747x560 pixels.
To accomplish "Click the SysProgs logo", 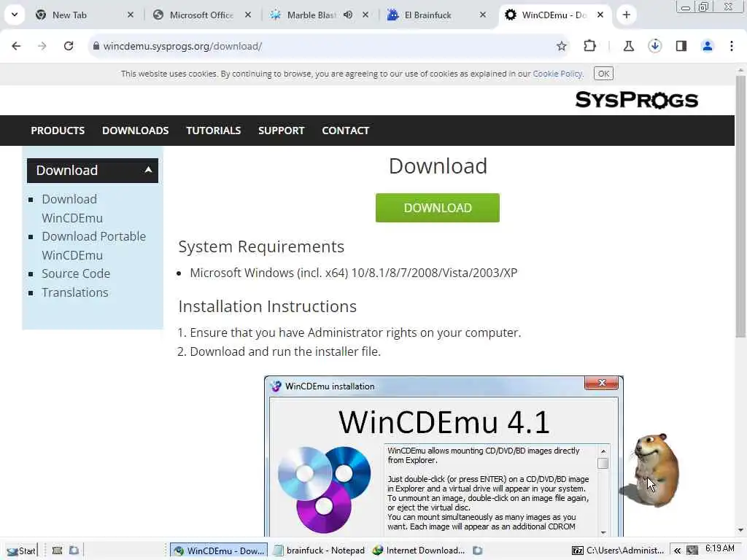I will [x=636, y=100].
